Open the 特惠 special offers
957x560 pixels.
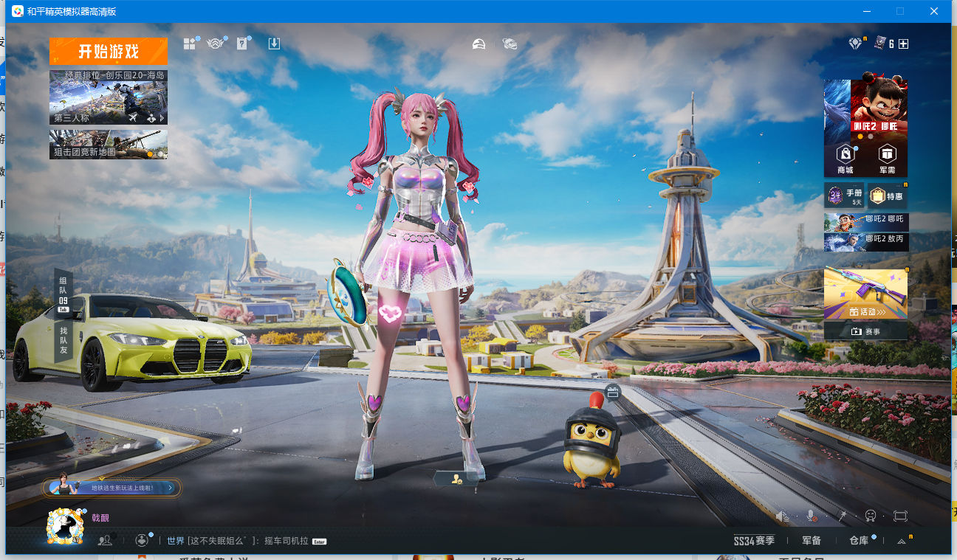(x=887, y=196)
